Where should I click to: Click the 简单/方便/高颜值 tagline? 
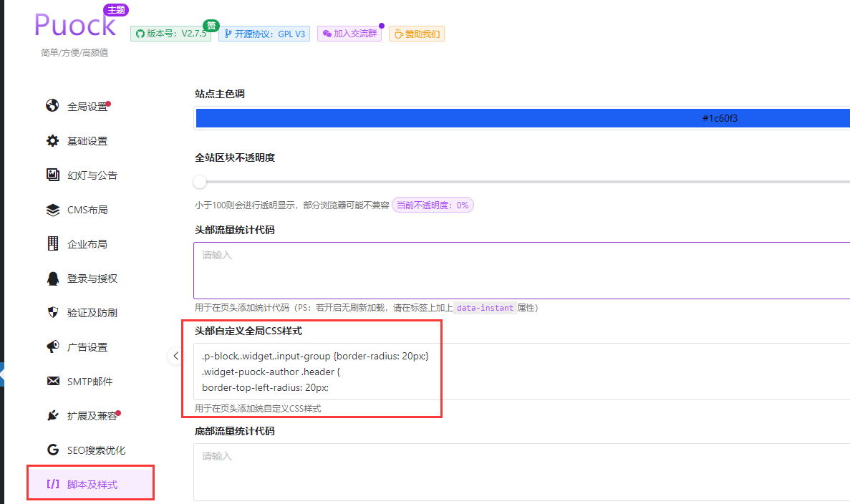[74, 52]
